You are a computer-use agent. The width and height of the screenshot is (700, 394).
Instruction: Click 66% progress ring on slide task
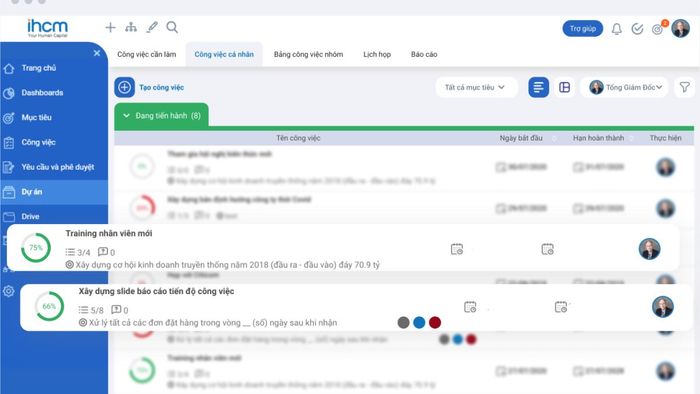[x=49, y=306]
